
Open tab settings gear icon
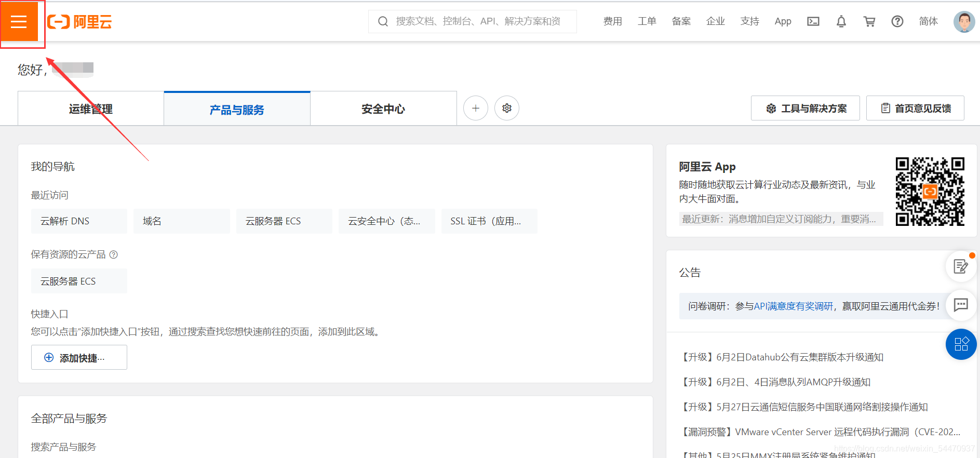pyautogui.click(x=507, y=108)
